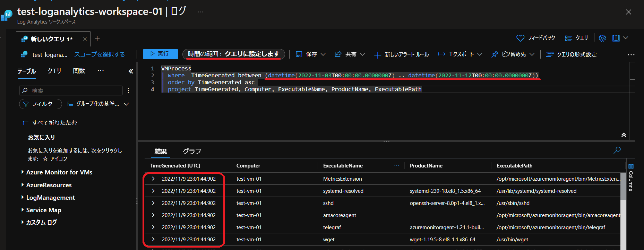Switch to the クエリ sidebar tab

(x=54, y=71)
